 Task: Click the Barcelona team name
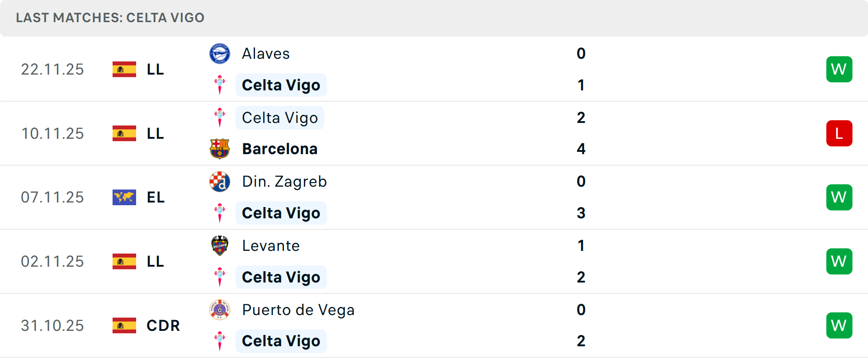coord(280,149)
